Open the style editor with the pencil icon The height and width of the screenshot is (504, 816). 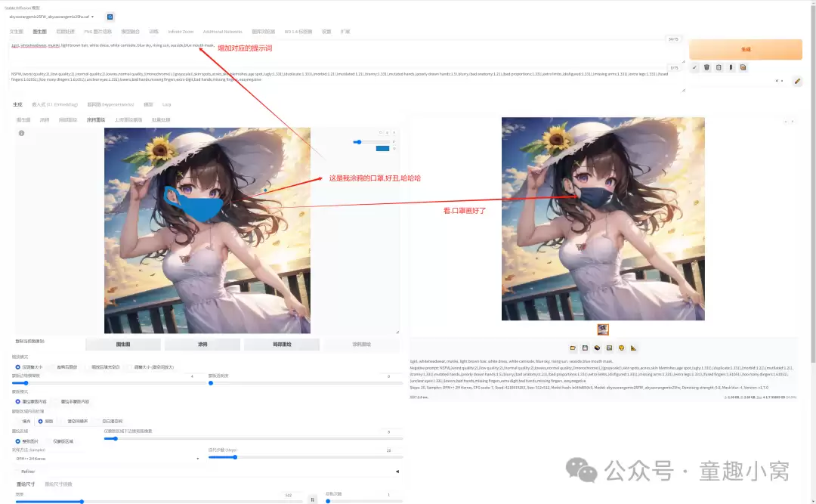(x=797, y=81)
